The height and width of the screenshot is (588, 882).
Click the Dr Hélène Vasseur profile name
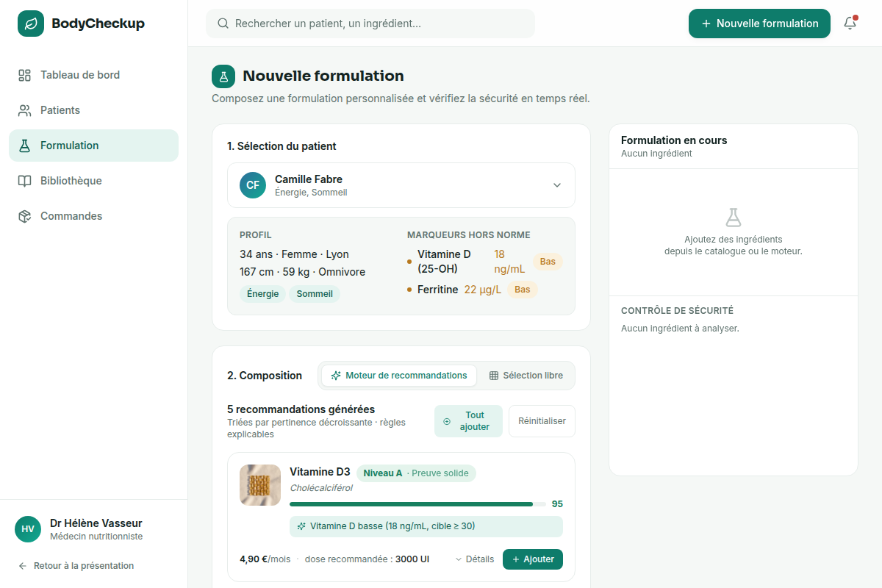[x=96, y=523]
